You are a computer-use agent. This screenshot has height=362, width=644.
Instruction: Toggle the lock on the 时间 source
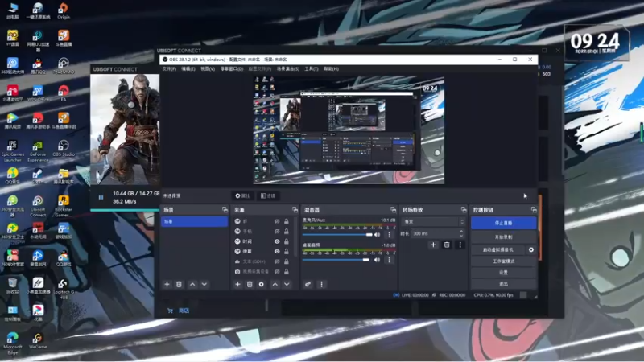tap(287, 241)
